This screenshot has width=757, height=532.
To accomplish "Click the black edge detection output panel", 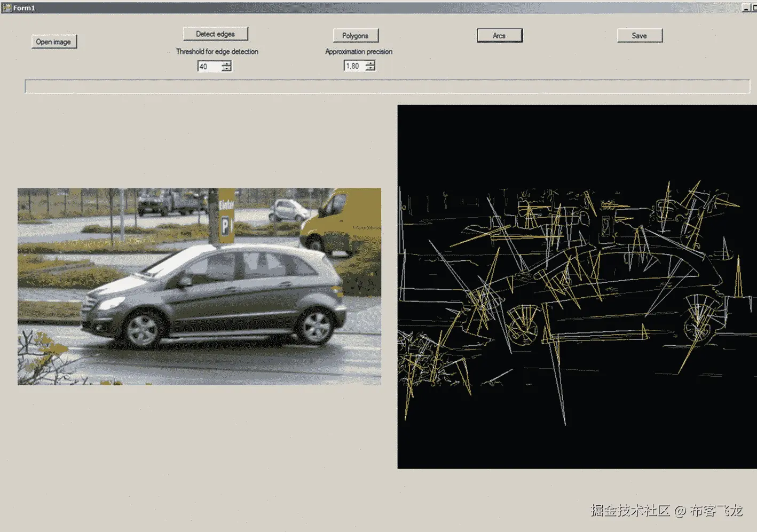I will pyautogui.click(x=577, y=288).
